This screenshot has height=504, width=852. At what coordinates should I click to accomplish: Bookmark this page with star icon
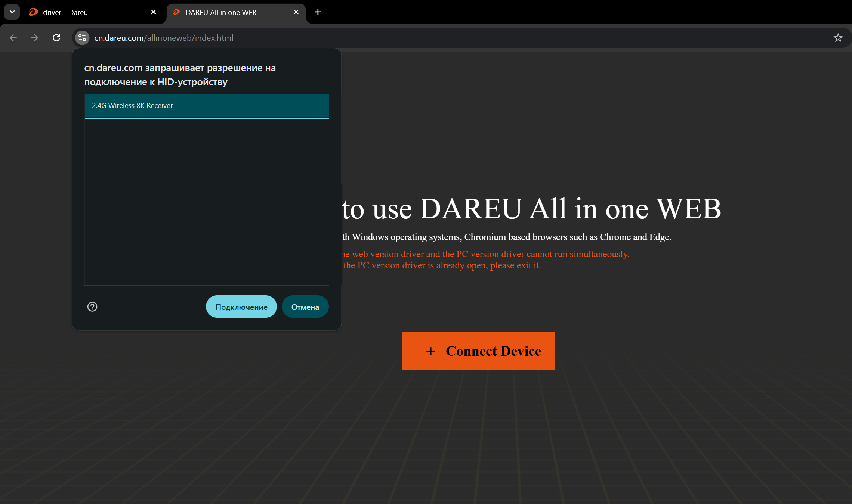838,38
